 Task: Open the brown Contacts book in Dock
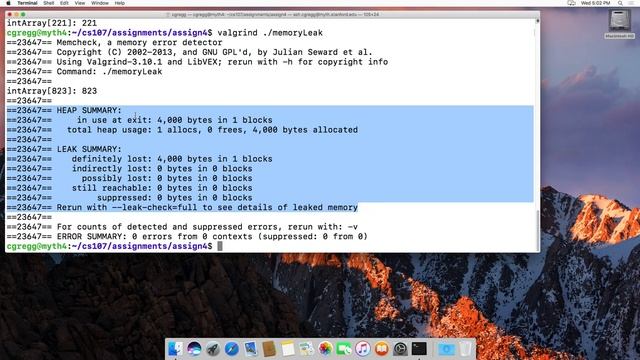coord(269,349)
